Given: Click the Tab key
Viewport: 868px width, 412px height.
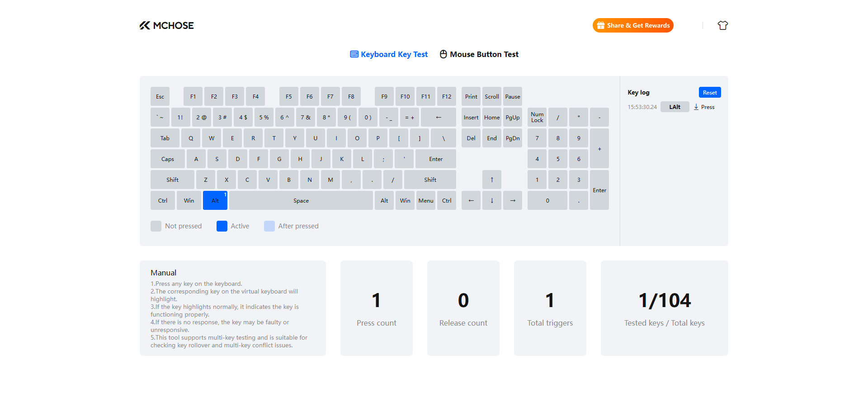Looking at the screenshot, I should 165,138.
